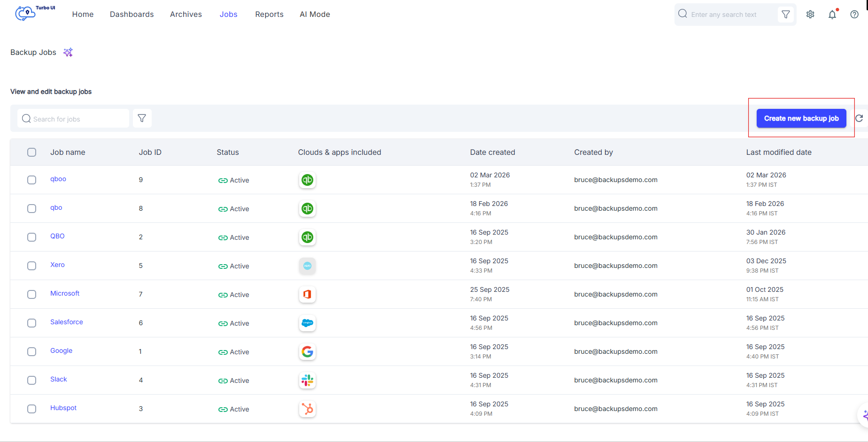Click the Hubspot app icon
The height and width of the screenshot is (442, 868).
click(x=307, y=409)
